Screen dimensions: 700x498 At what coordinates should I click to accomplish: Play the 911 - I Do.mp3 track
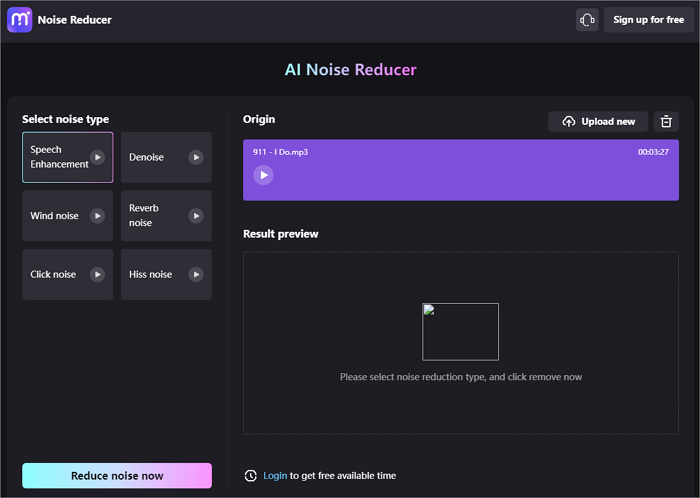coord(263,175)
